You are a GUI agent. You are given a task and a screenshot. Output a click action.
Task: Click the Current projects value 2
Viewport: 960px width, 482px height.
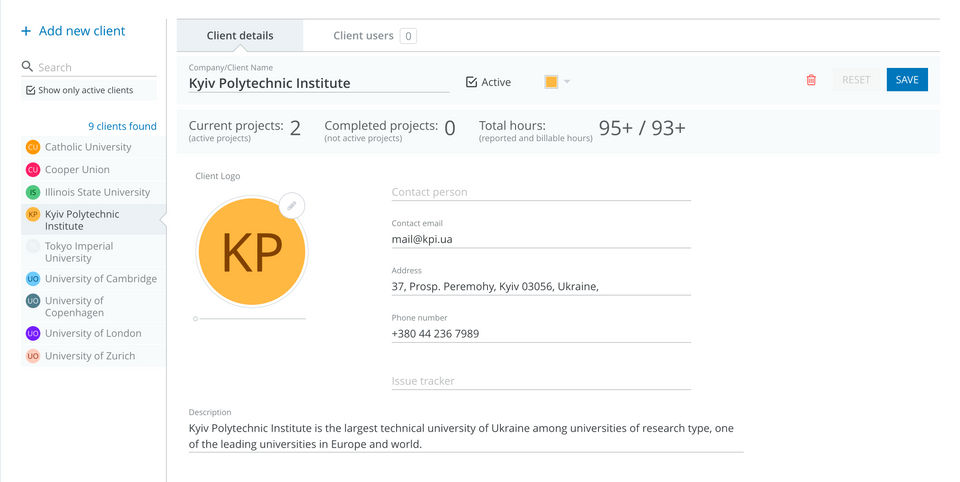[295, 128]
